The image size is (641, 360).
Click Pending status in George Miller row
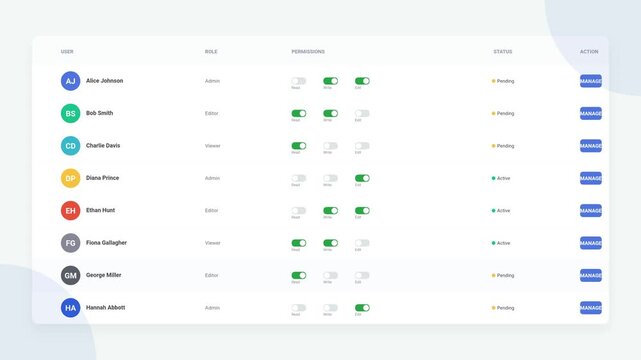pos(503,275)
